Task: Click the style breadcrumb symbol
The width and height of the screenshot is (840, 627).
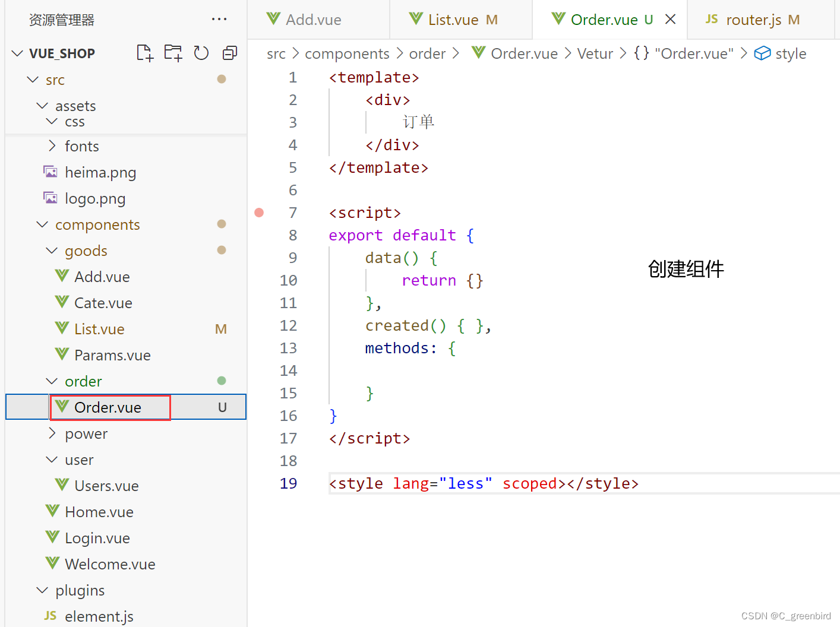Action: tap(780, 54)
